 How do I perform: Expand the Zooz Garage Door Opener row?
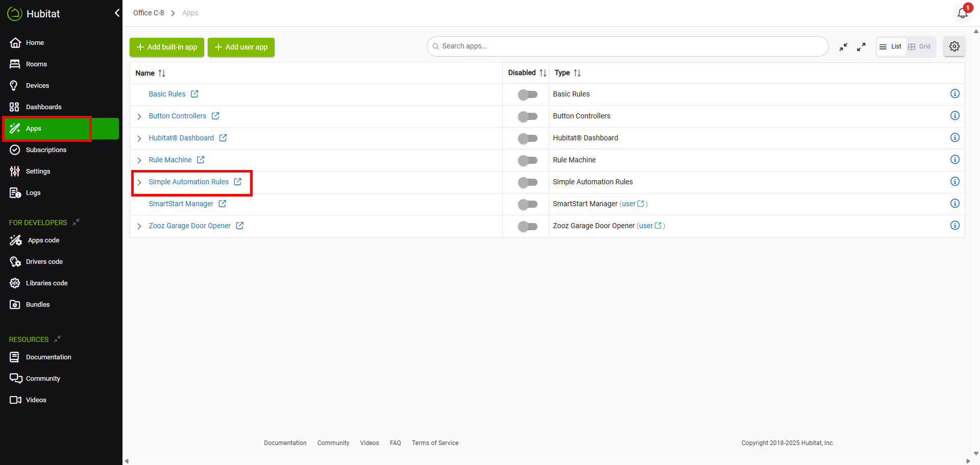click(x=139, y=226)
